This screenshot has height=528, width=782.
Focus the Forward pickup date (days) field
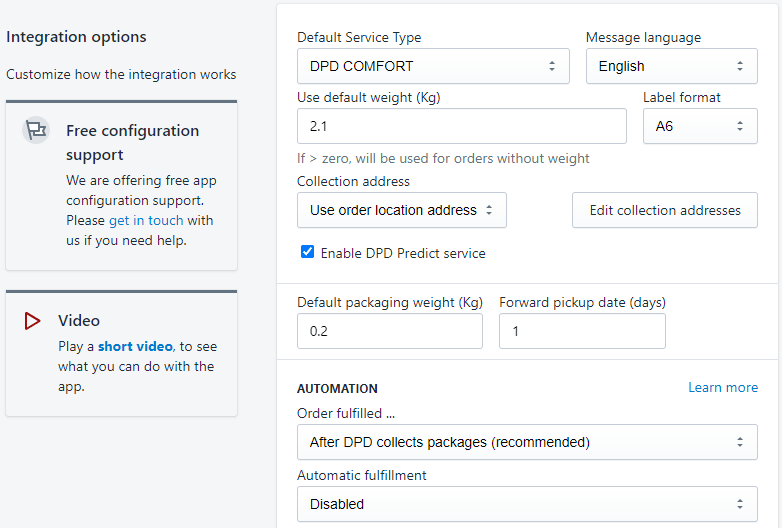tap(582, 331)
